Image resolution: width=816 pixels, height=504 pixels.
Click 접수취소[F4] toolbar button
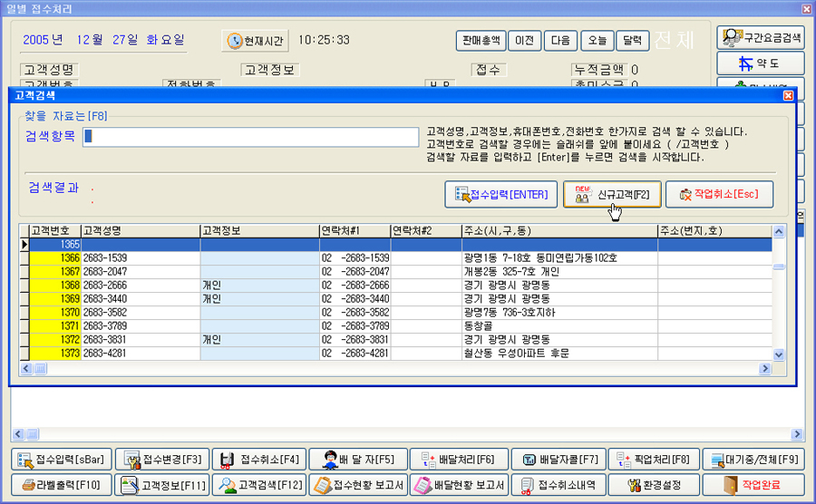[x=259, y=460]
